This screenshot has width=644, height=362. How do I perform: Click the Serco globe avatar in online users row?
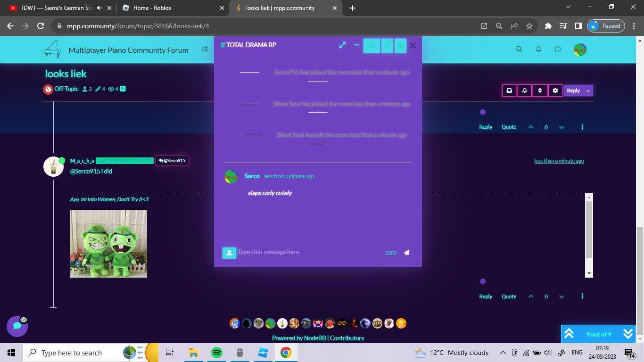click(x=270, y=323)
